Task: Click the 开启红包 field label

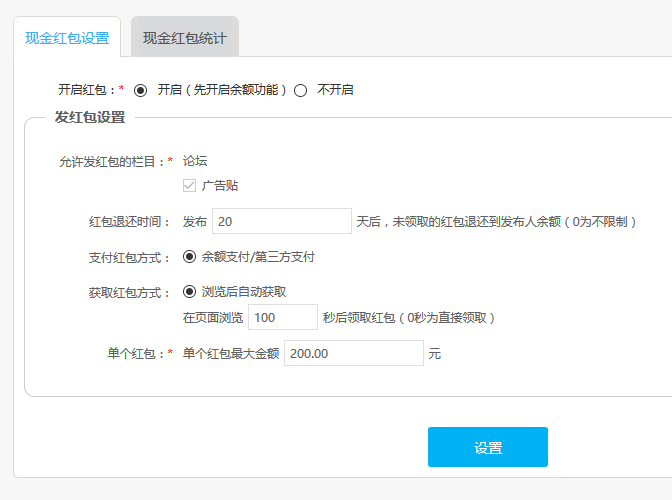Action: click(x=88, y=90)
